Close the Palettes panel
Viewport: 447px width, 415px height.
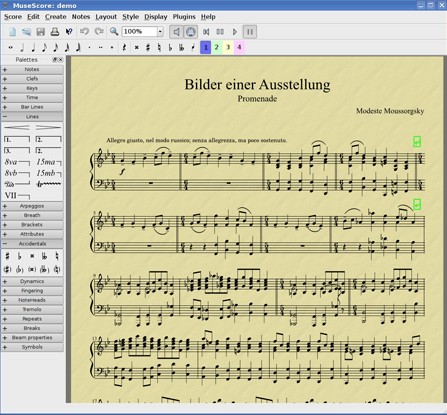click(60, 60)
